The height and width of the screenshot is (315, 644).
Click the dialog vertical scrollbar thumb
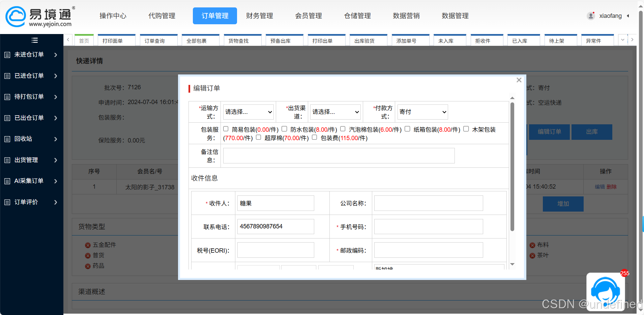pos(512,166)
